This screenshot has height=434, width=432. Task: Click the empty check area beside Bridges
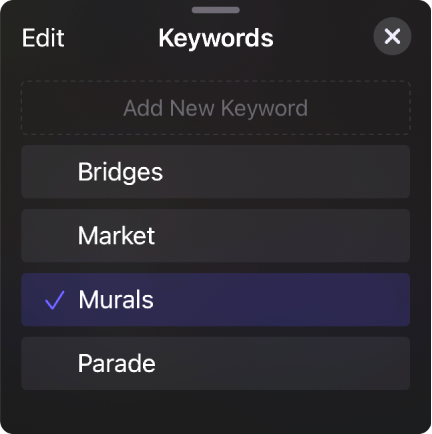click(54, 172)
